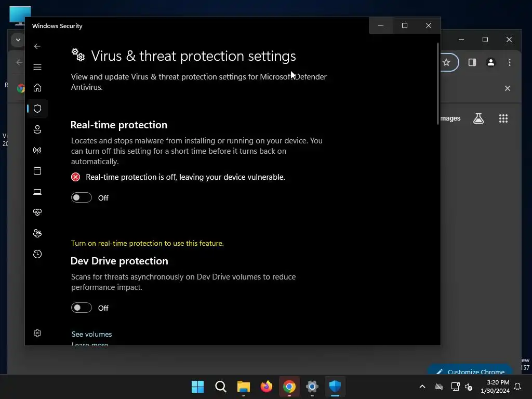Click the Windows Security vertical scrollbar
Image resolution: width=532 pixels, height=399 pixels.
click(438, 84)
